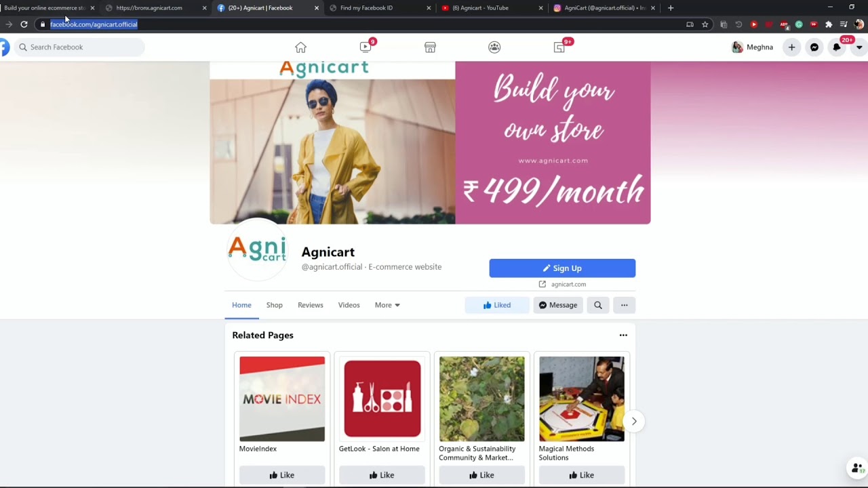Open a new browser tab

pyautogui.click(x=671, y=8)
